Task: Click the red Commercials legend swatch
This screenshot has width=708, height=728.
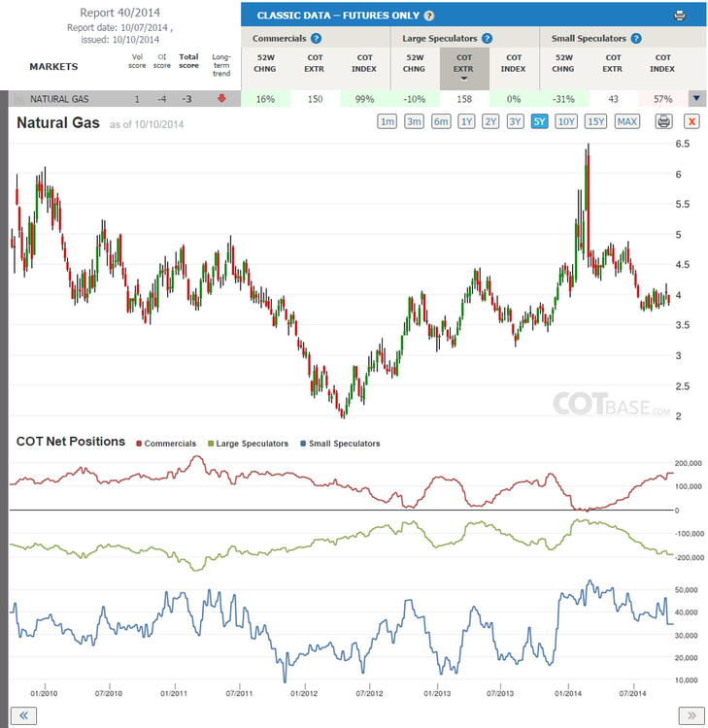Action: 139,444
